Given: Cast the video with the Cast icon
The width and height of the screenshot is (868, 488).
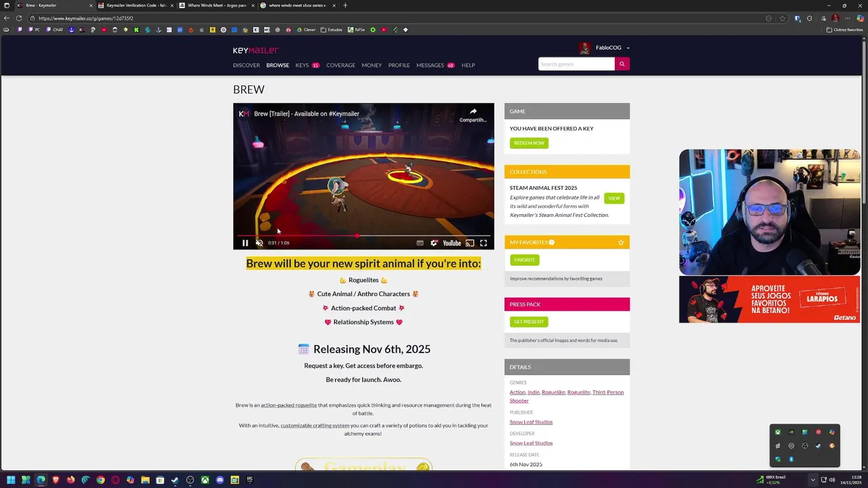Looking at the screenshot, I should (x=469, y=243).
